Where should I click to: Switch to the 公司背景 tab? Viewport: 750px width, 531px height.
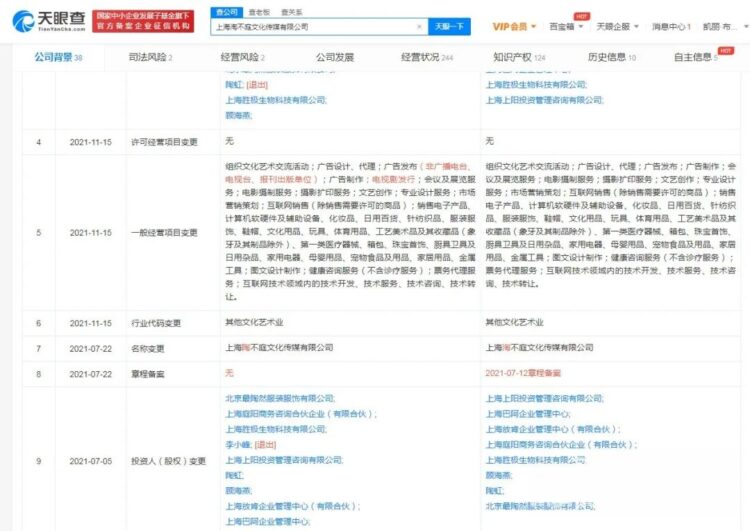point(58,57)
